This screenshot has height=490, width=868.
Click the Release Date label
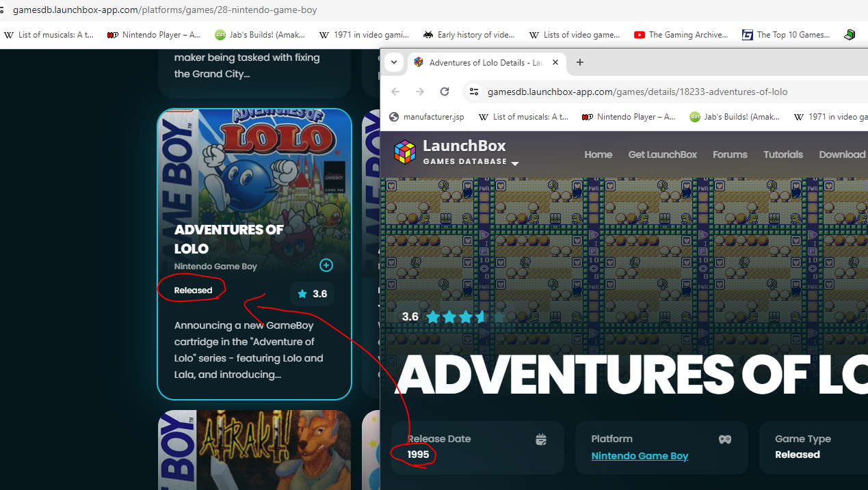pyautogui.click(x=439, y=439)
